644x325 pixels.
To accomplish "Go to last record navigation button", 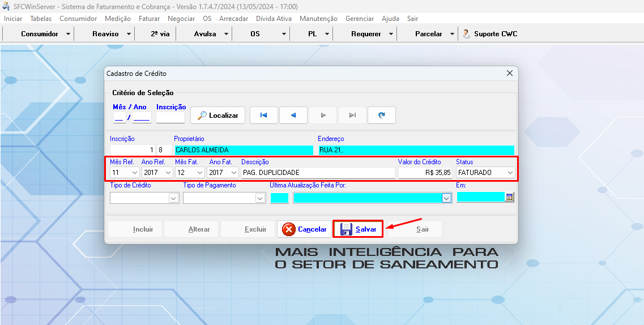I will (x=352, y=116).
